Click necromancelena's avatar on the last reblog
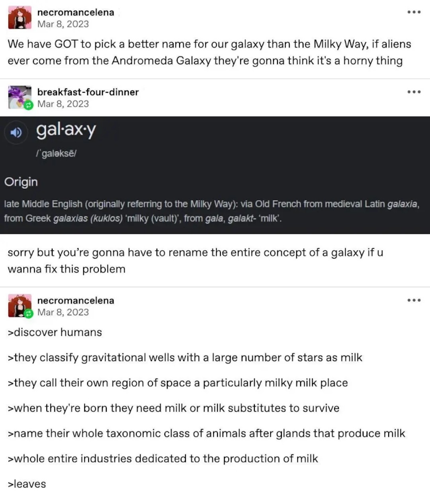Viewport: 430px width, 504px height. coord(20,306)
